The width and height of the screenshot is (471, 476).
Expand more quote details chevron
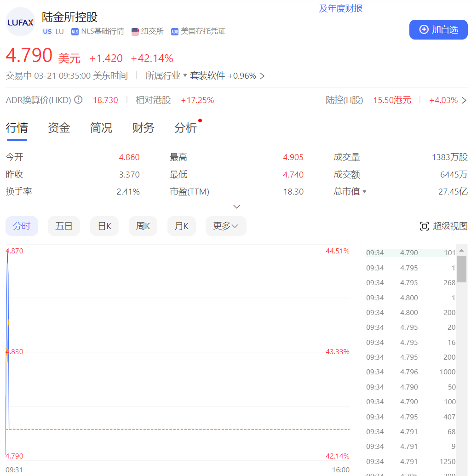[236, 207]
